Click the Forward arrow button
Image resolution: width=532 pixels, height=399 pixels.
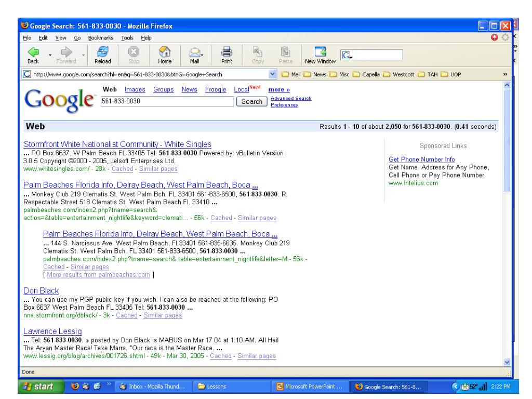coord(66,55)
